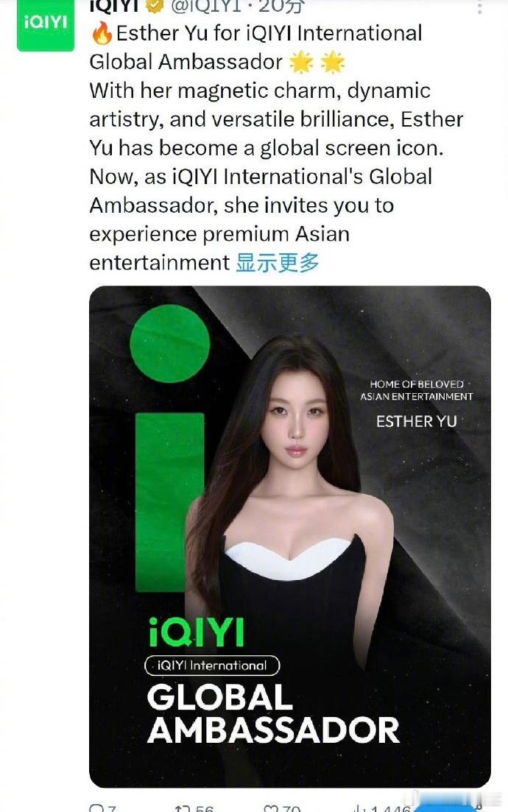Click the retweet count 56

[204, 808]
